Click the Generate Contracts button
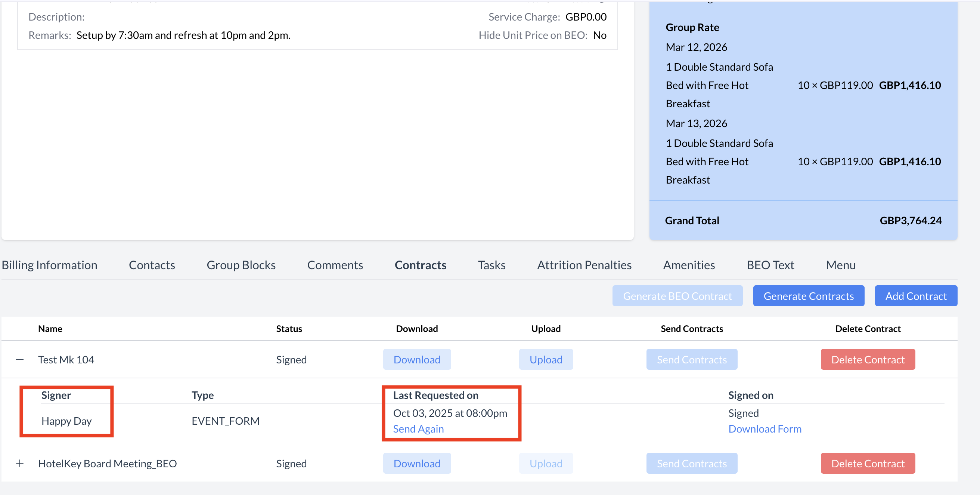Screen dimensions: 980x495 click(x=809, y=296)
